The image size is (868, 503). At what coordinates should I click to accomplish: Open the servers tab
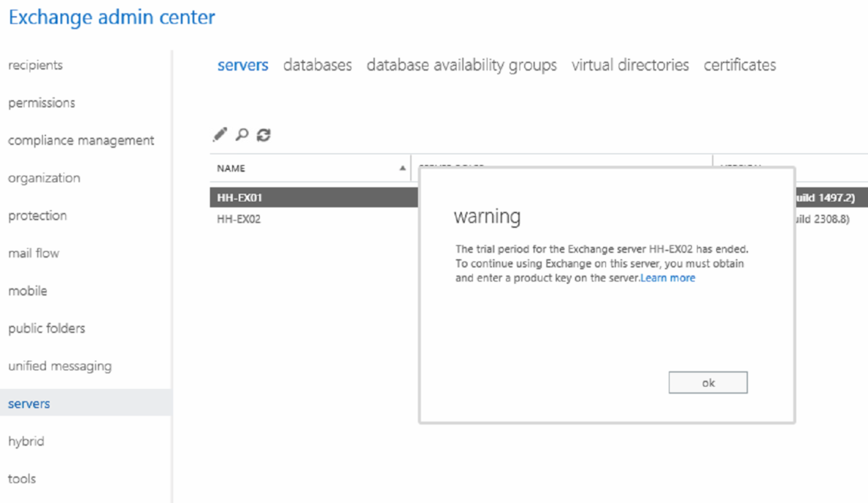(242, 65)
